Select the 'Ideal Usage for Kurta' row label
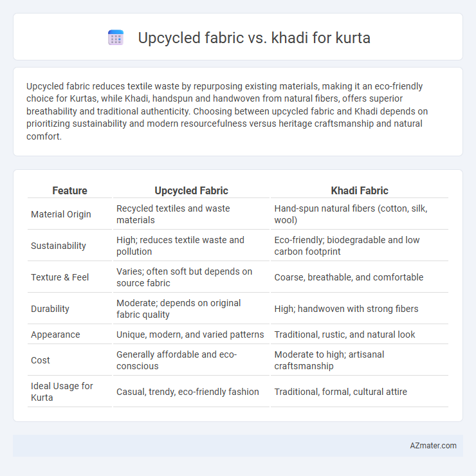This screenshot has width=476, height=476. (x=62, y=392)
